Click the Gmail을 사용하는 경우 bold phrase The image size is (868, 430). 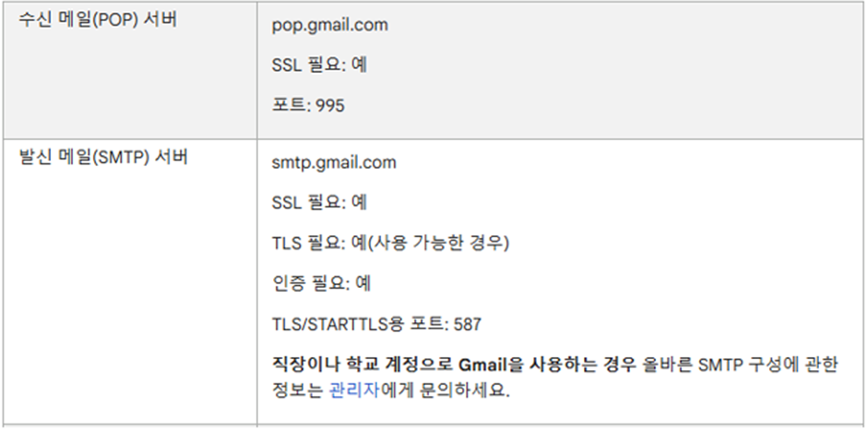coord(549,365)
